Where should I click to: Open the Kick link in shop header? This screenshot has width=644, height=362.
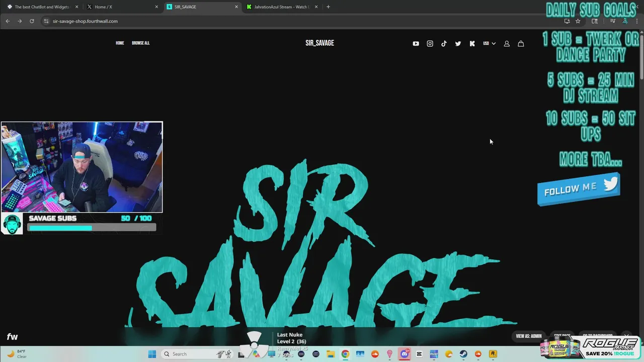[472, 44]
